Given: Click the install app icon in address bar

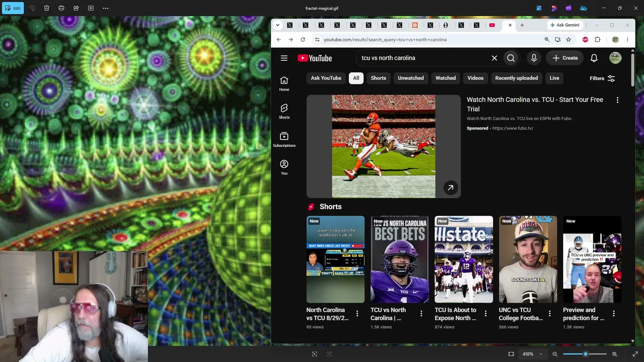Looking at the screenshot, I should coord(557,40).
